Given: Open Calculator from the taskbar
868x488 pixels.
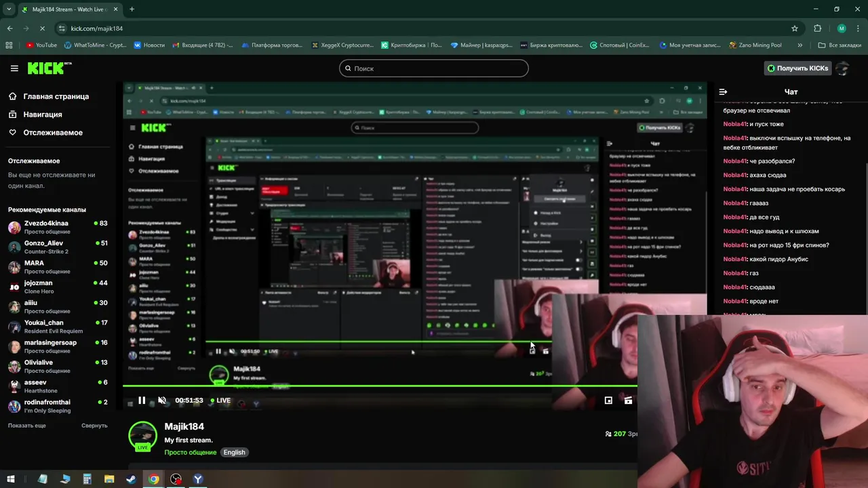Looking at the screenshot, I should 87,479.
